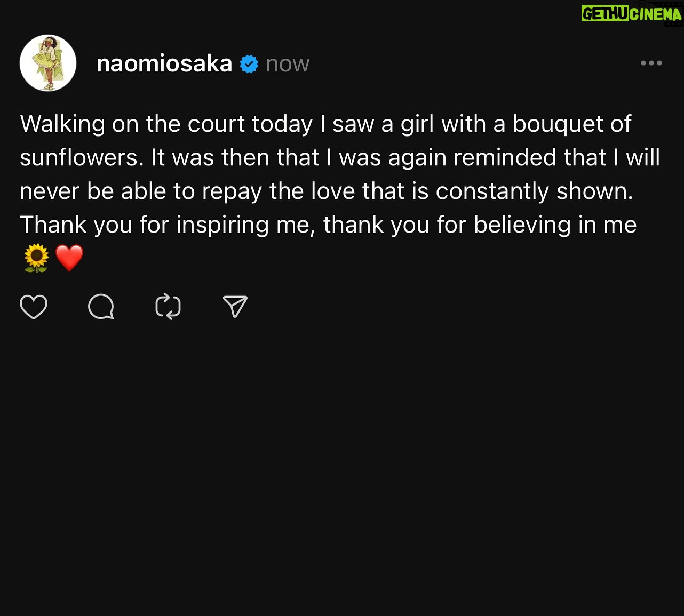Open naomiosaka's profile picture
The image size is (684, 616).
pyautogui.click(x=48, y=63)
